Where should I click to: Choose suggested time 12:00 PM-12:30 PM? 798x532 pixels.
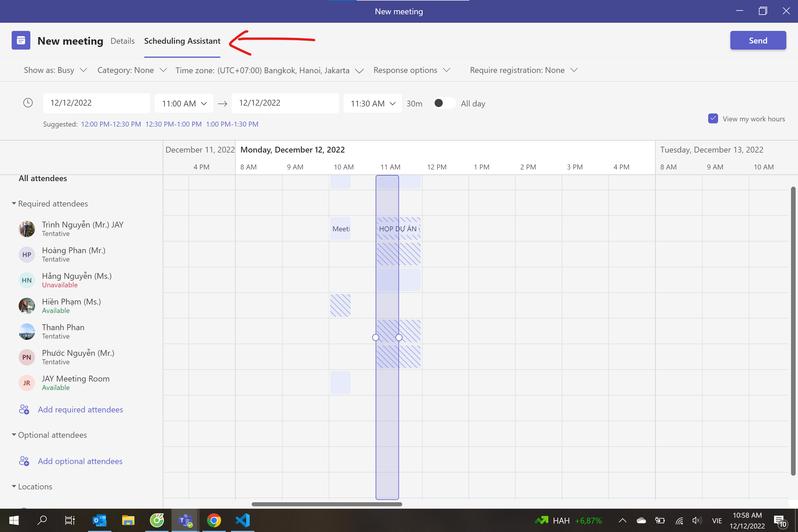click(111, 124)
